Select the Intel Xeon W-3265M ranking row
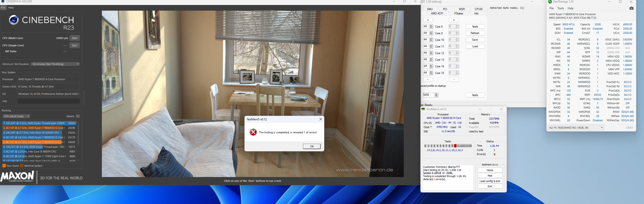 39,133
